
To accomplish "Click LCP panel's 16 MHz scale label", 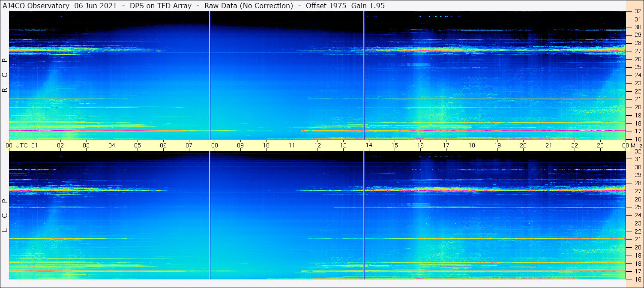I will click(x=638, y=279).
